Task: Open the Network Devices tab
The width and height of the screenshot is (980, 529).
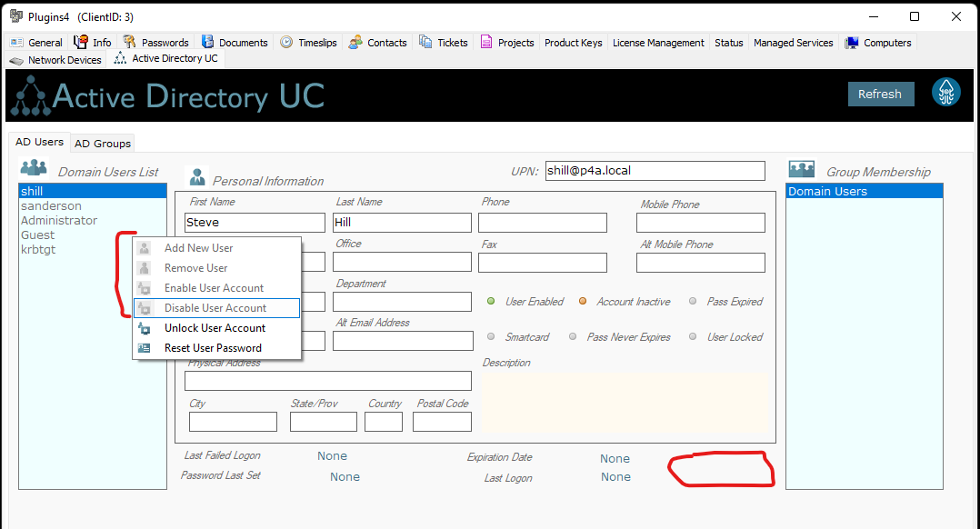Action: (55, 60)
